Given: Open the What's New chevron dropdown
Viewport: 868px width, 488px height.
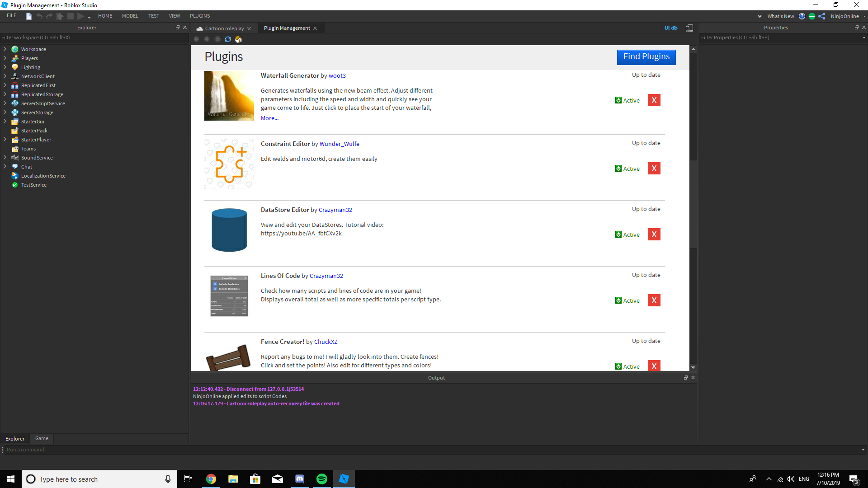Looking at the screenshot, I should tap(759, 16).
